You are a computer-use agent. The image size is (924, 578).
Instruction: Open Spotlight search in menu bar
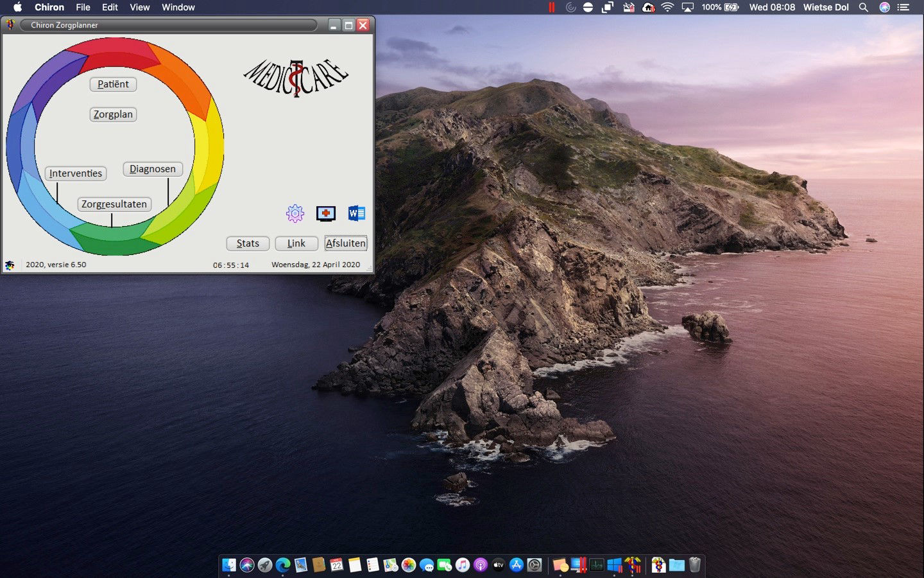coord(864,7)
